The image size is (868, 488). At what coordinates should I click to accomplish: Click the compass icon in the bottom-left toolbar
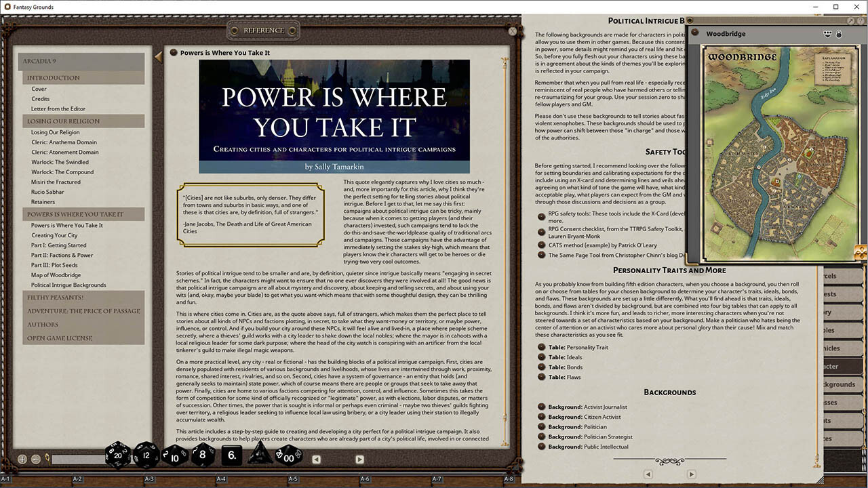pos(22,459)
